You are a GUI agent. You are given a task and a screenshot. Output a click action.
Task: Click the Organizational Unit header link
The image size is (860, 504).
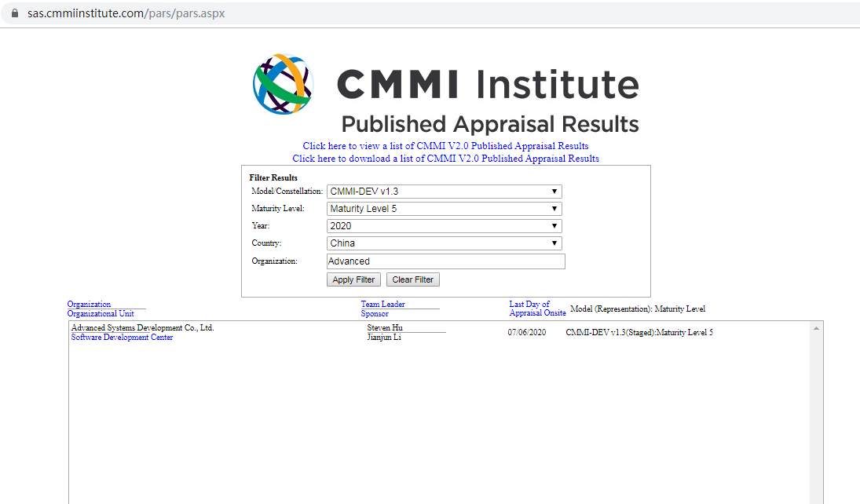click(101, 314)
